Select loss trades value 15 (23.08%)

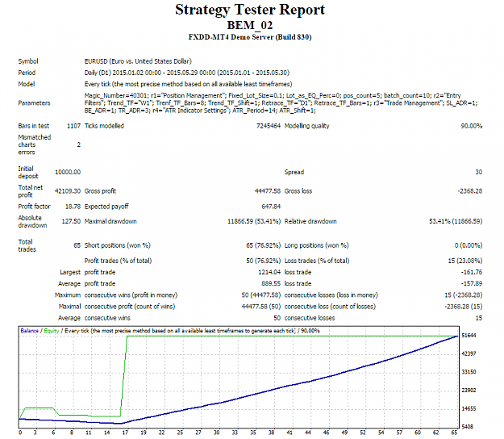465,261
